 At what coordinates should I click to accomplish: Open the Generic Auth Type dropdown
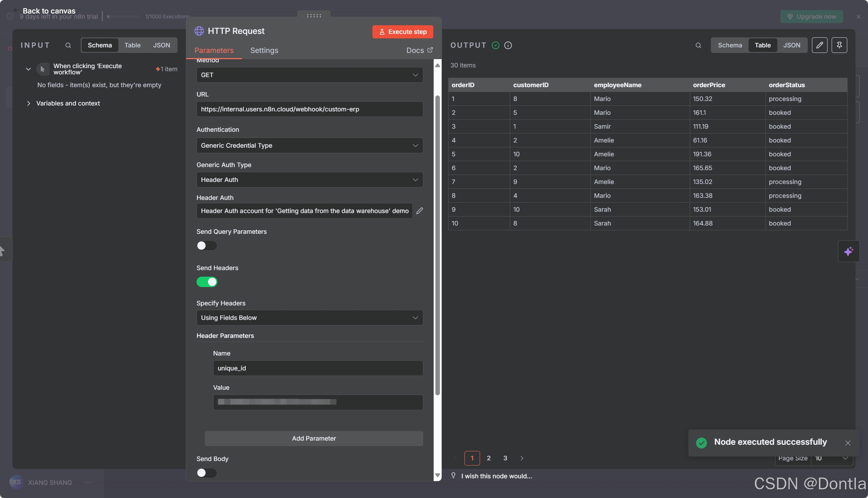(x=310, y=180)
